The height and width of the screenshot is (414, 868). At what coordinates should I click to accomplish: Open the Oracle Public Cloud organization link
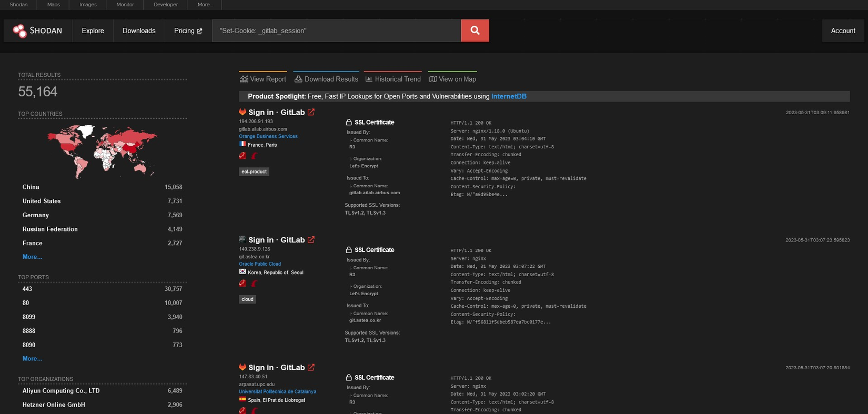260,264
